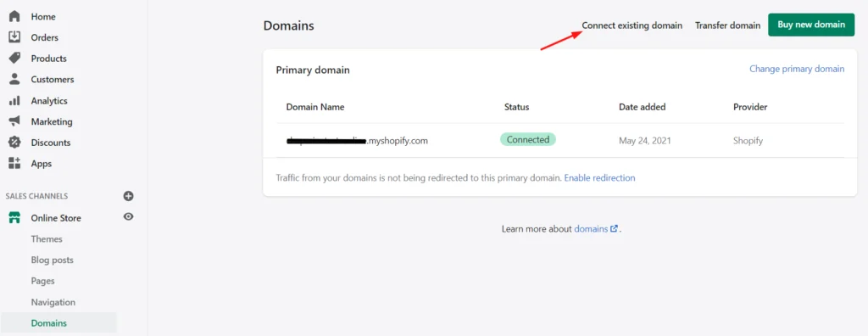Click the Buy new domain button
868x336 pixels.
811,25
